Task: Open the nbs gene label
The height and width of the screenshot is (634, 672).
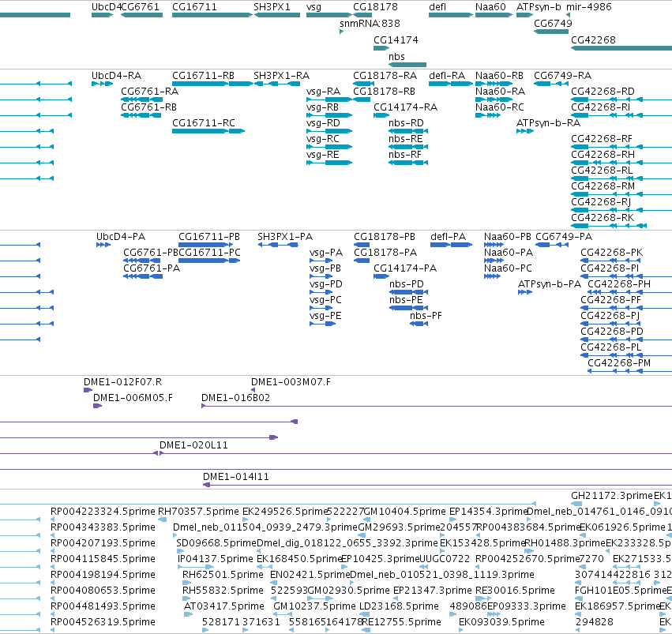Action: [396, 57]
